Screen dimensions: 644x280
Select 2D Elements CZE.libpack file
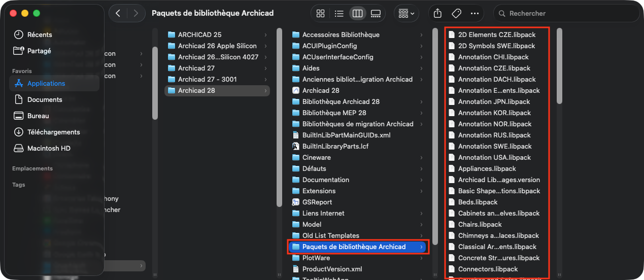tap(497, 34)
